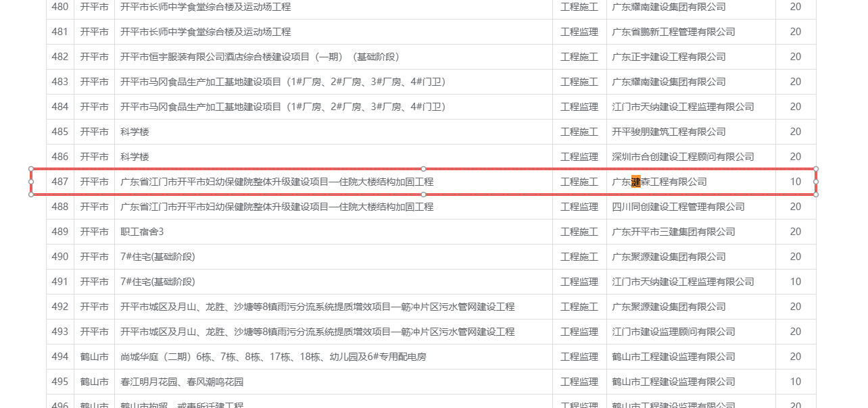Select the 广东开平市三建集团有限公司 cell
The image size is (868, 408).
(673, 232)
